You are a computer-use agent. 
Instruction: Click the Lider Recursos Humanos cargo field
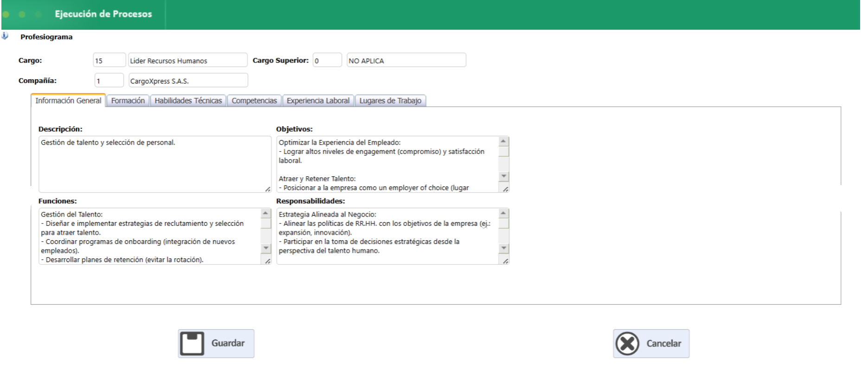point(188,60)
